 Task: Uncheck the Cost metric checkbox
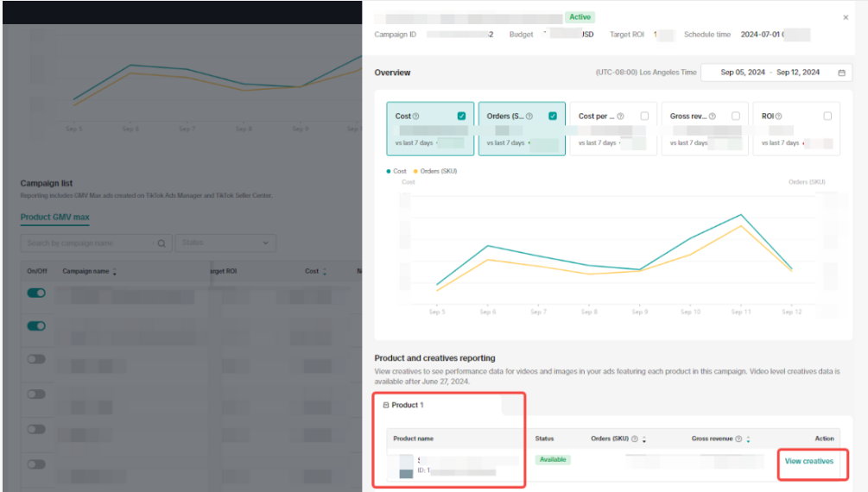[x=461, y=116]
